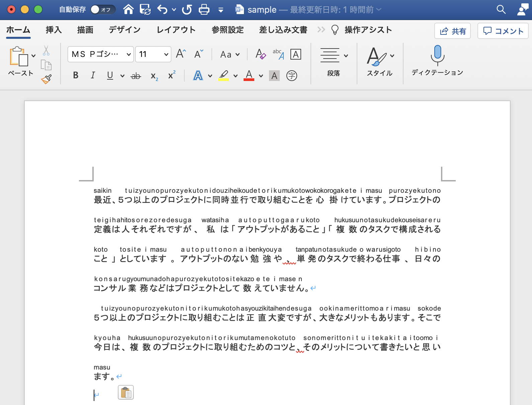Switch to the 挿入 tab
This screenshot has height=405, width=532.
(54, 30)
